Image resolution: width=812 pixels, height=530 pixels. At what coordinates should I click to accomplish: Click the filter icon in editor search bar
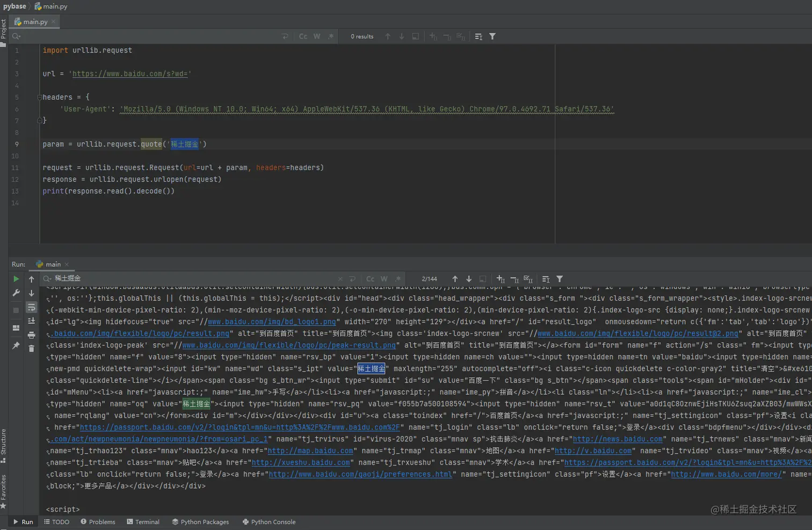(492, 37)
